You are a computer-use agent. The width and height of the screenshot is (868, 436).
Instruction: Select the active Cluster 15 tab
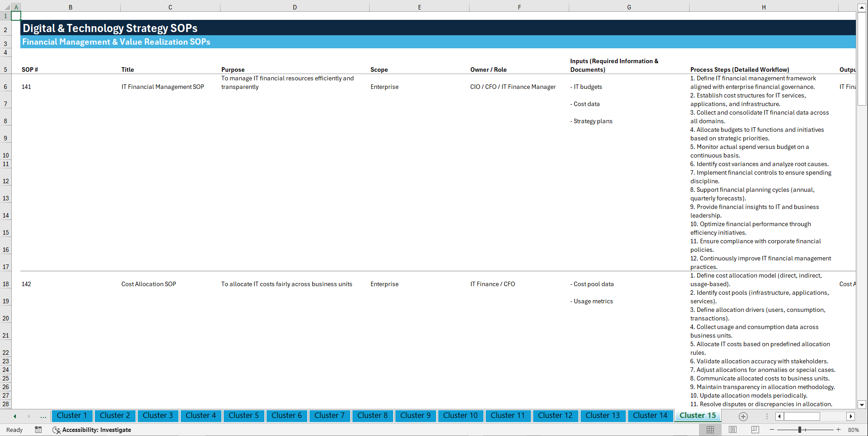pyautogui.click(x=698, y=416)
